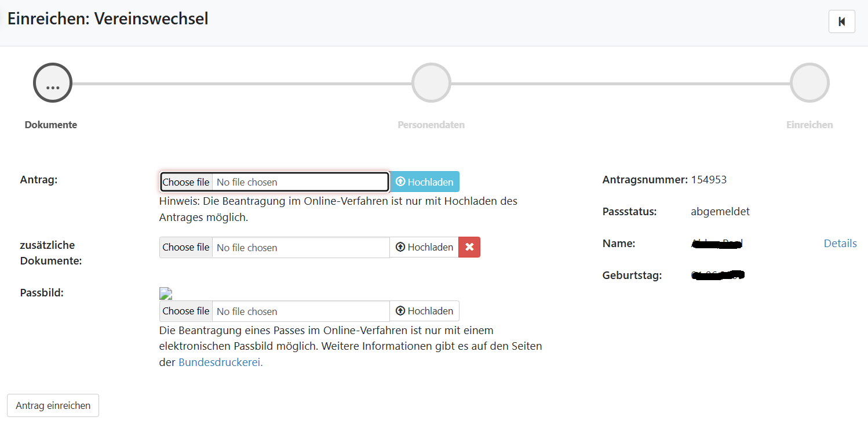868x424 pixels.
Task: Open the Bundesdruckerei link
Action: click(220, 363)
